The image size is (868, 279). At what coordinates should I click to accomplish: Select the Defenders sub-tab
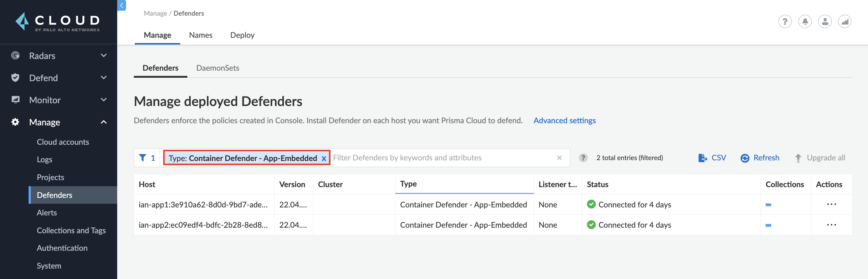tap(160, 68)
